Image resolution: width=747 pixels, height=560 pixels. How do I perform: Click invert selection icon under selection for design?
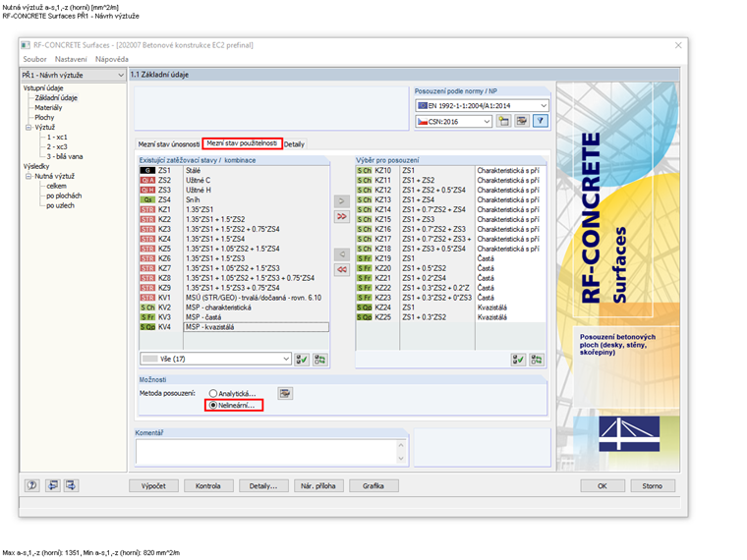tap(537, 360)
